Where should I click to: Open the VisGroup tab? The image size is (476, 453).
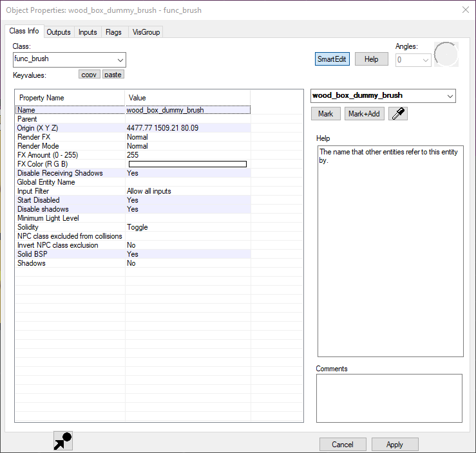tap(146, 32)
